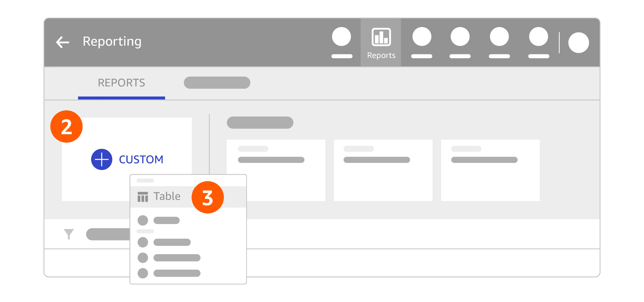
Task: Switch to the REPORTS tab
Action: (x=121, y=83)
